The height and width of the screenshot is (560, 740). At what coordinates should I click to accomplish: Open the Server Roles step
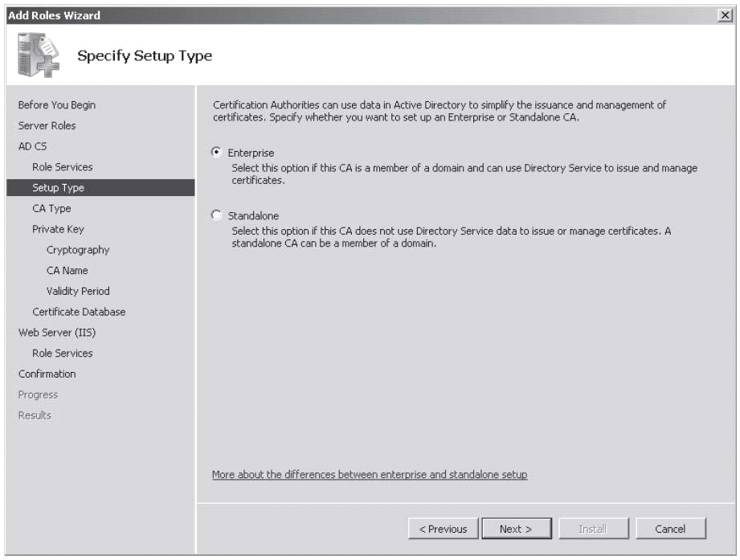pyautogui.click(x=47, y=125)
